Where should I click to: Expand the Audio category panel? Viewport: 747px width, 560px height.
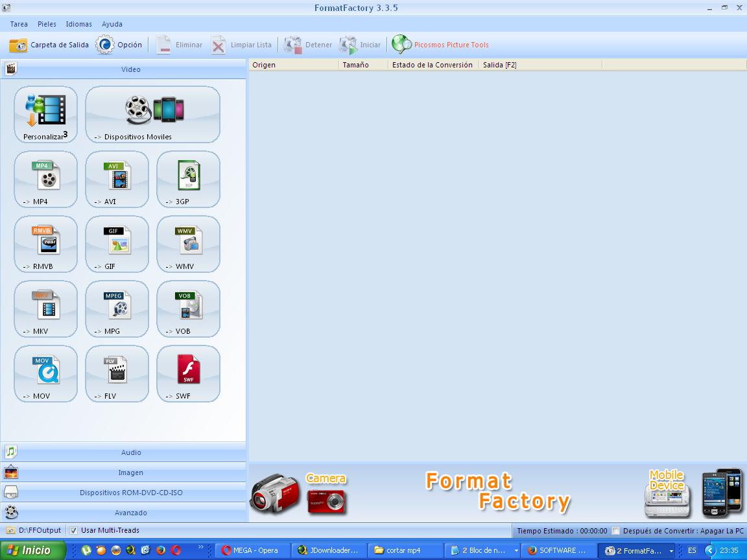coord(123,452)
